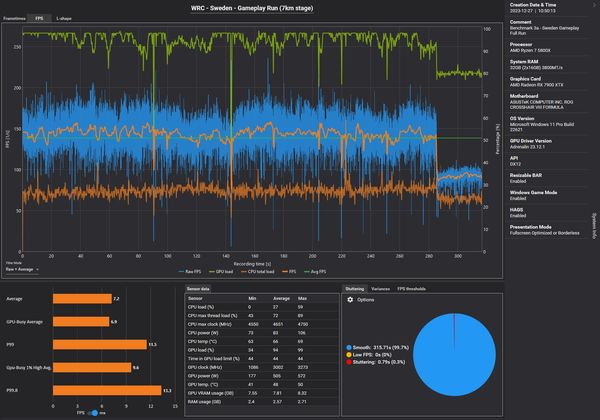
Task: Click the Stuttering tab
Action: click(x=353, y=287)
